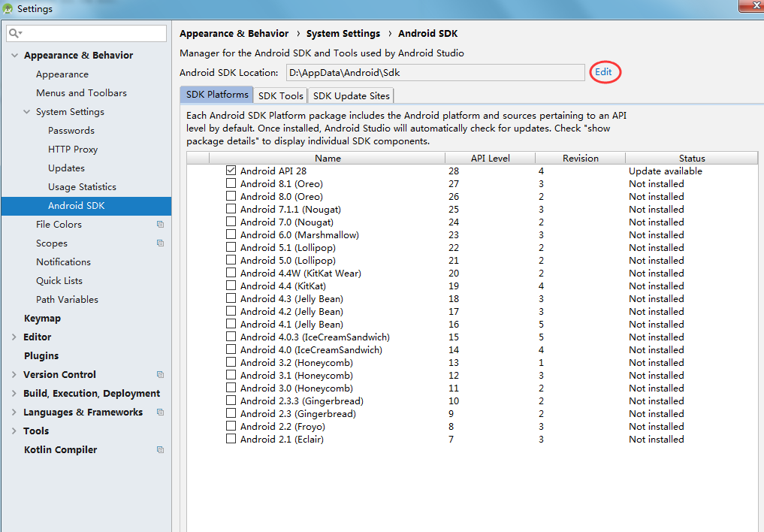Collapse the System Settings group
The height and width of the screenshot is (532, 764).
[26, 111]
